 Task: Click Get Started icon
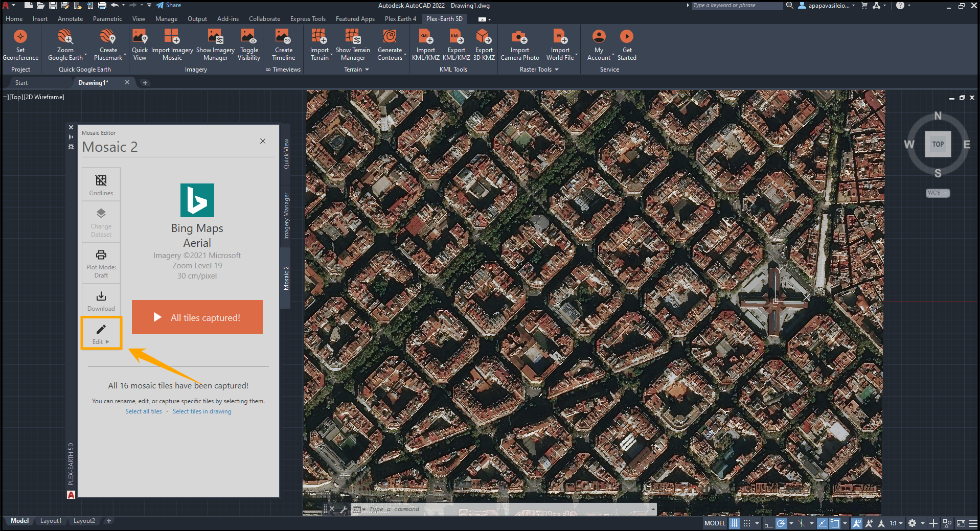tap(627, 37)
